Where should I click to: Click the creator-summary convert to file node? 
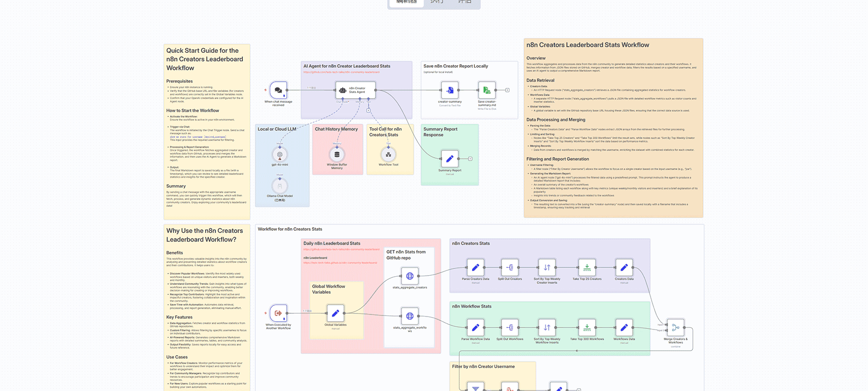(450, 91)
